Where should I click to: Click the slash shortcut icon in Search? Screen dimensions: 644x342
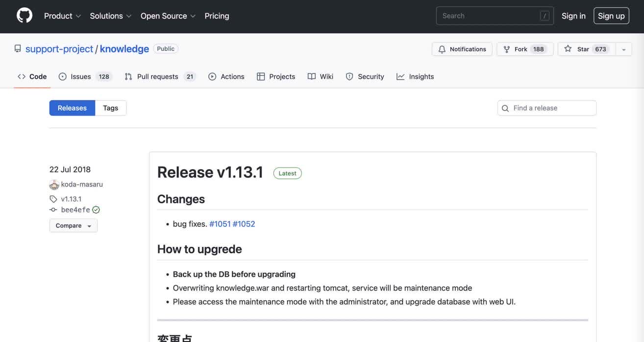545,16
